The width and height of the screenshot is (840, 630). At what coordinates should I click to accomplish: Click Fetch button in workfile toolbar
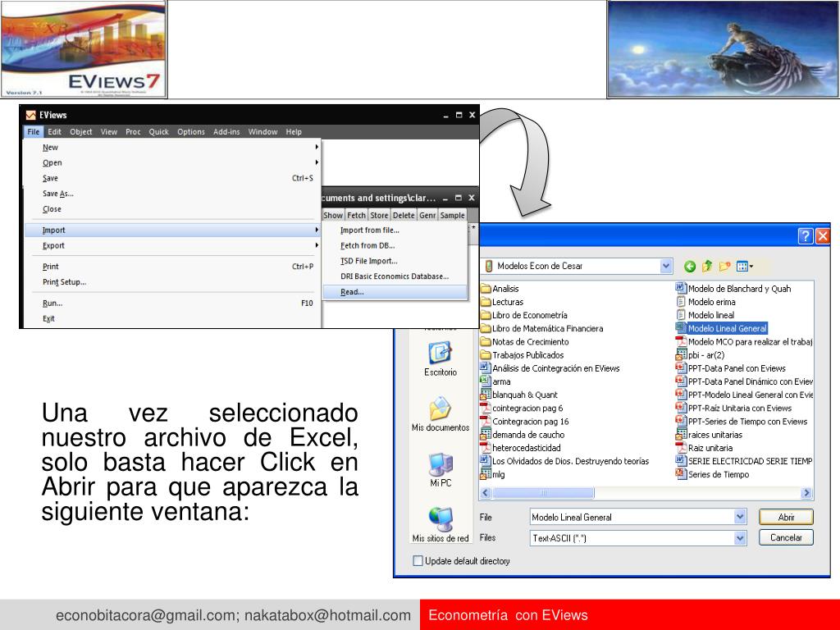pyautogui.click(x=356, y=216)
